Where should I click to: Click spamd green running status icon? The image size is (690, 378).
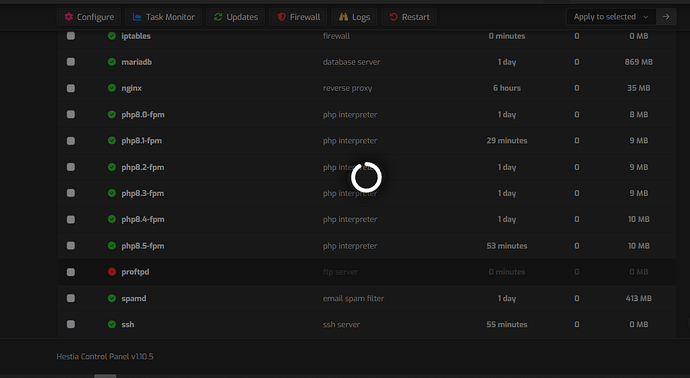(112, 298)
